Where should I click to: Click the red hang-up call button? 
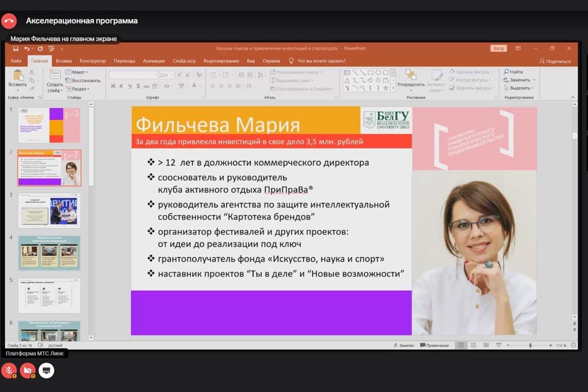pyautogui.click(x=9, y=21)
